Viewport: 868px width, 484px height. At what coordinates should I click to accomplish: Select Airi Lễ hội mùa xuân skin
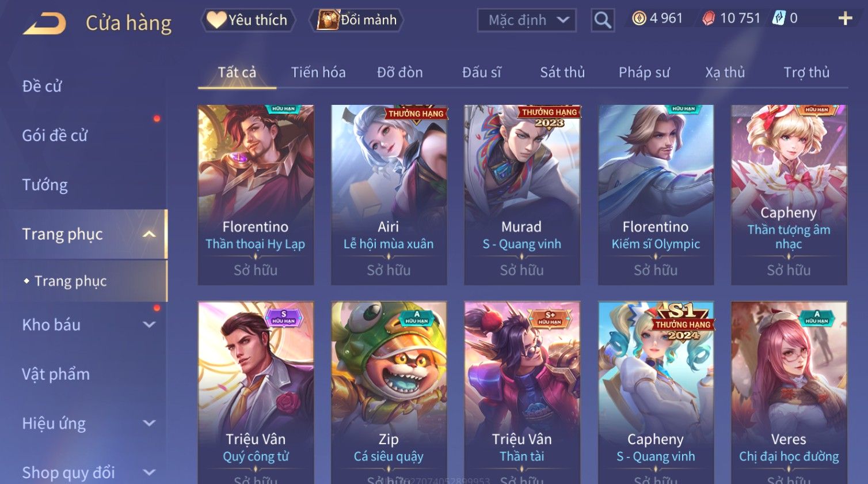tap(389, 195)
